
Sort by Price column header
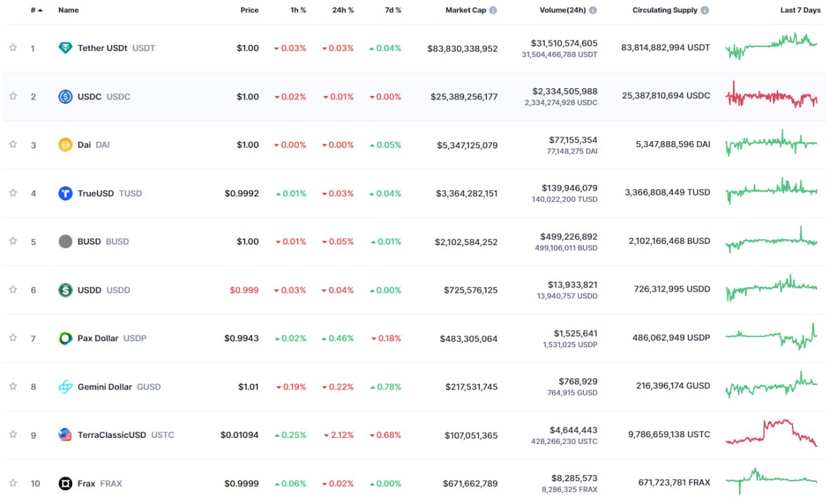[249, 10]
